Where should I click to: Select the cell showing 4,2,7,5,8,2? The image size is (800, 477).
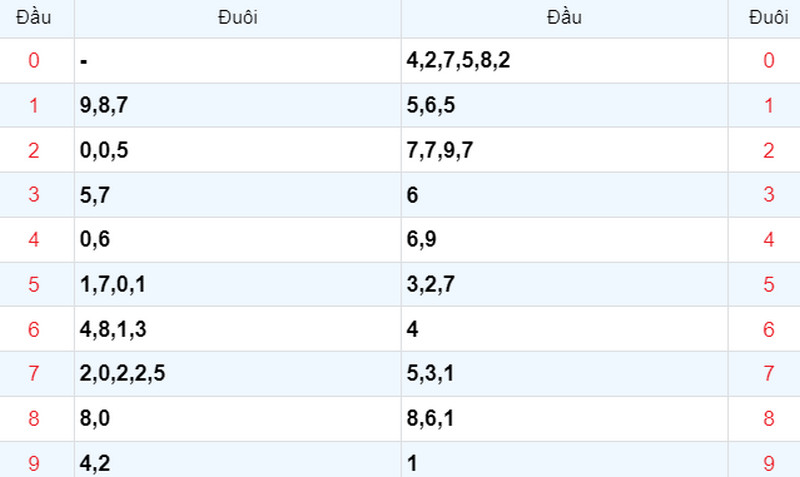564,60
